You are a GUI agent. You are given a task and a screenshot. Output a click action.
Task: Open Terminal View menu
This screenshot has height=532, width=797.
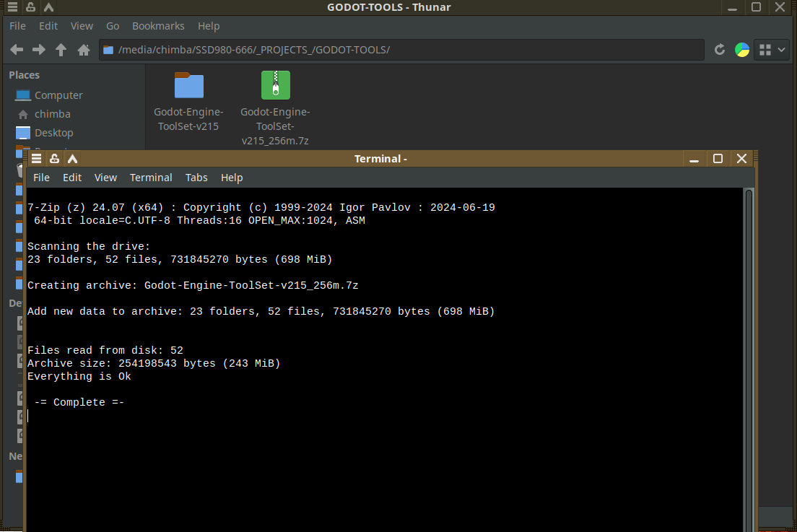[105, 178]
